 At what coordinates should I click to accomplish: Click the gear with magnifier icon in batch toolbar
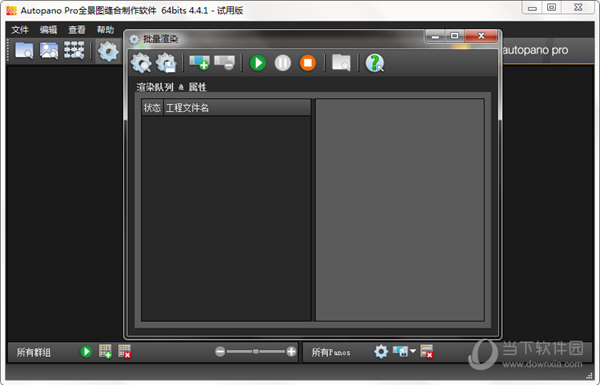click(141, 63)
